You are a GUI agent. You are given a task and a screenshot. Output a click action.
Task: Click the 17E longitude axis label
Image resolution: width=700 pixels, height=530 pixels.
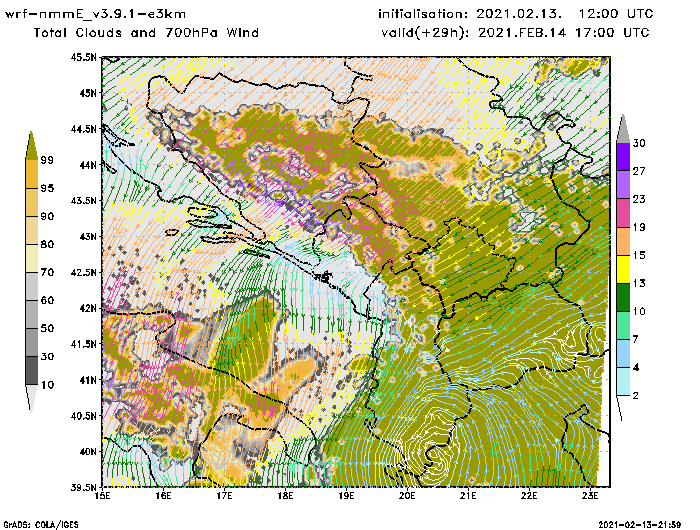pyautogui.click(x=224, y=496)
